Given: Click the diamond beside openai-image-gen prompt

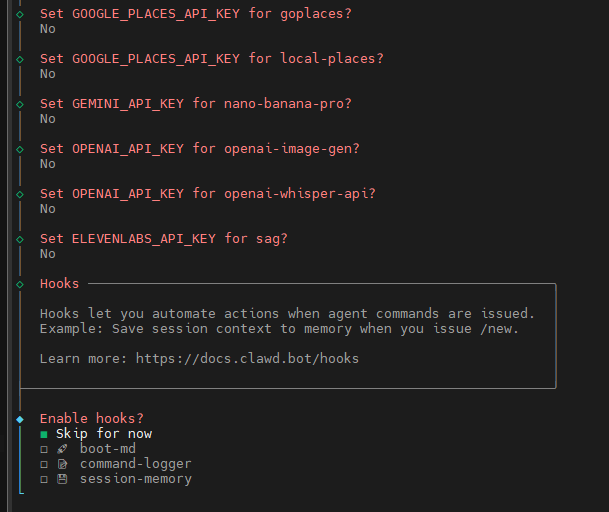Looking at the screenshot, I should [x=20, y=149].
